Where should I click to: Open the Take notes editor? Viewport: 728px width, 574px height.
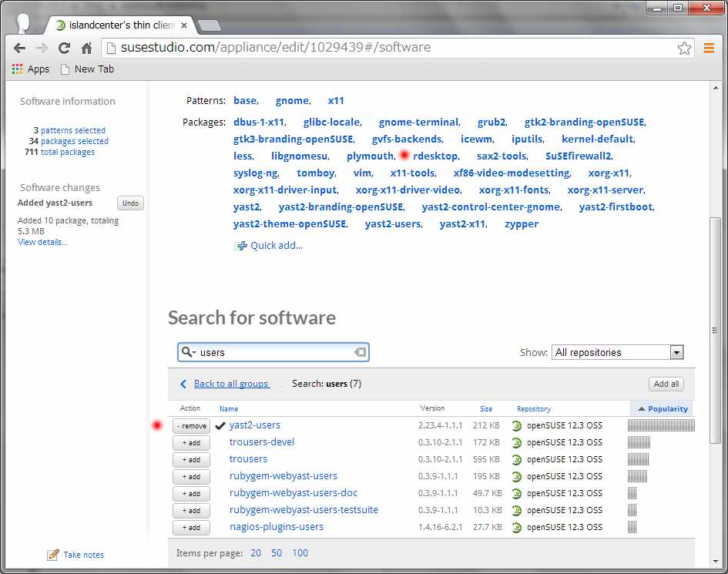click(83, 555)
